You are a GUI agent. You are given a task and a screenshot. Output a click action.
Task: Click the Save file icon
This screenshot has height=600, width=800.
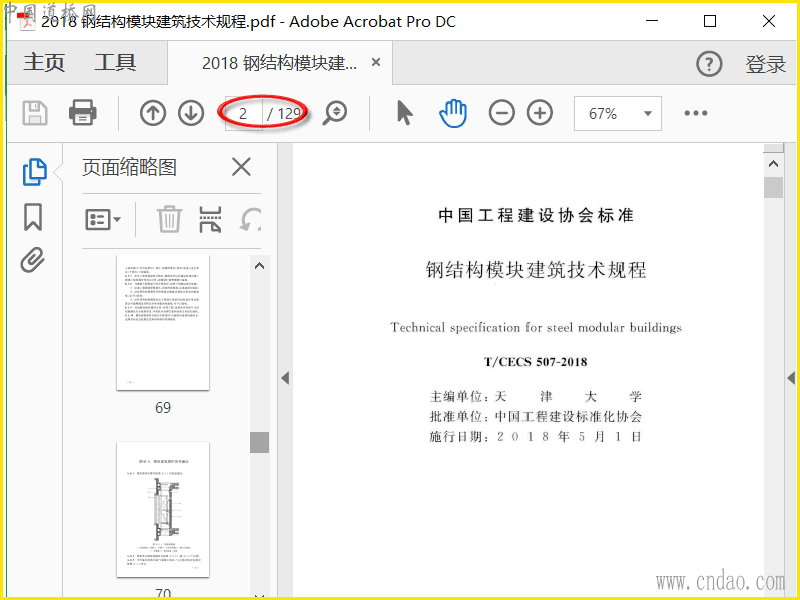[35, 113]
